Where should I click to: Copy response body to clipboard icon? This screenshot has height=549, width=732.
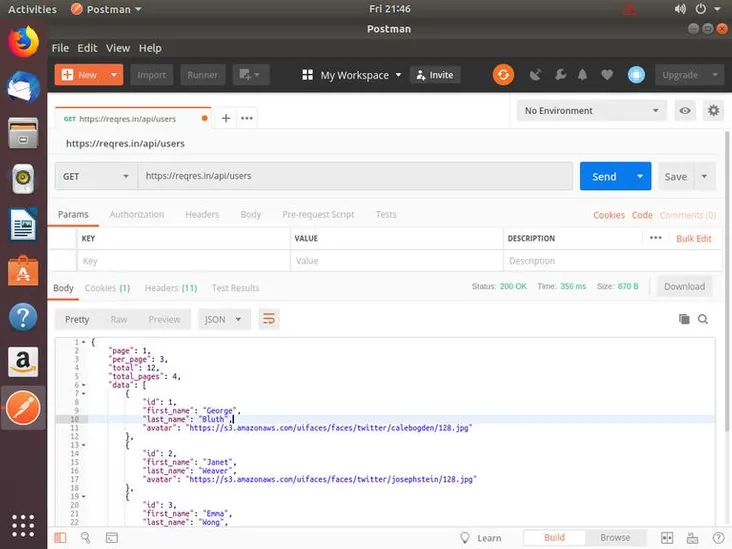684,319
